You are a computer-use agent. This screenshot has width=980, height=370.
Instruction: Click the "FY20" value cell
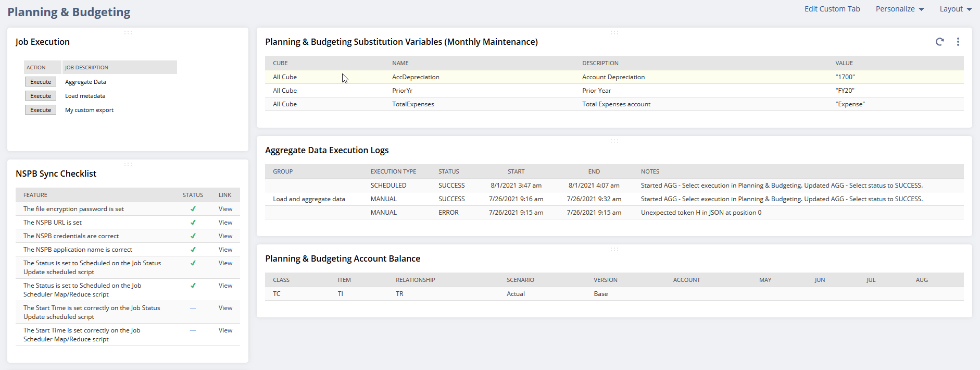[845, 91]
